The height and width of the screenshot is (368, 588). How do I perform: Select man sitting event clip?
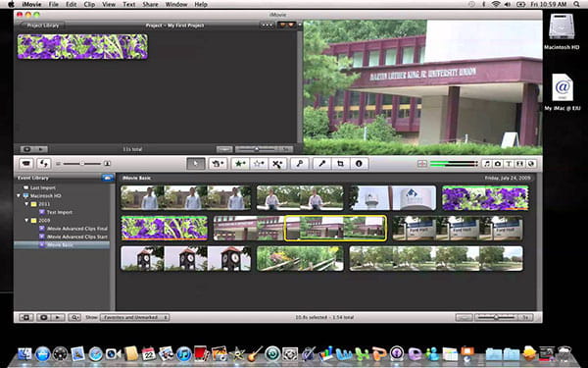[x=300, y=197]
